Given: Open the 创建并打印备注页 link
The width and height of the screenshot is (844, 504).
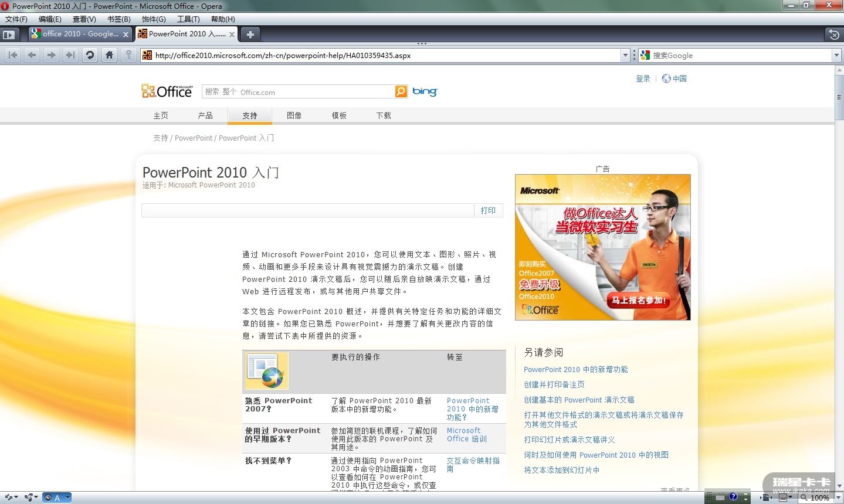Looking at the screenshot, I should [x=554, y=384].
